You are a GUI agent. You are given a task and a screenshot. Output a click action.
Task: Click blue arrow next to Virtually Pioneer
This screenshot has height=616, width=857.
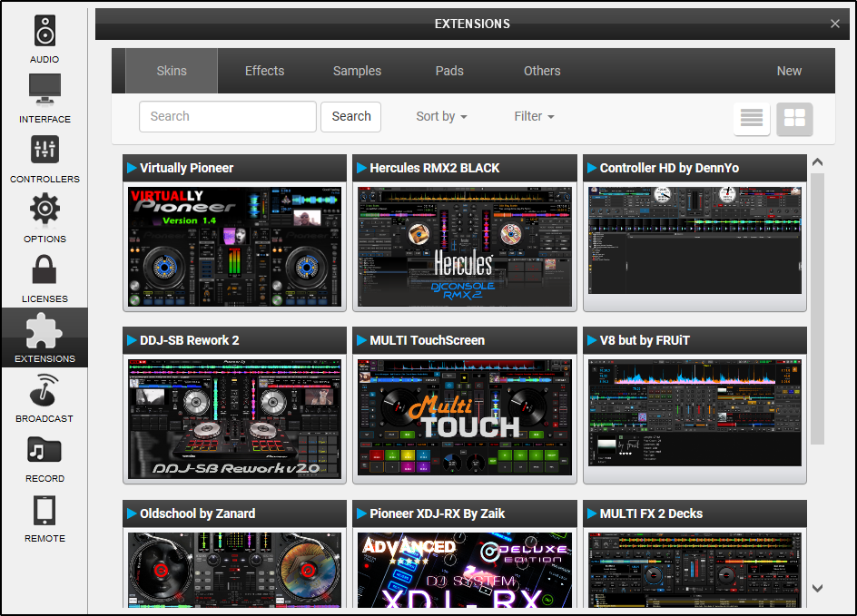(132, 168)
